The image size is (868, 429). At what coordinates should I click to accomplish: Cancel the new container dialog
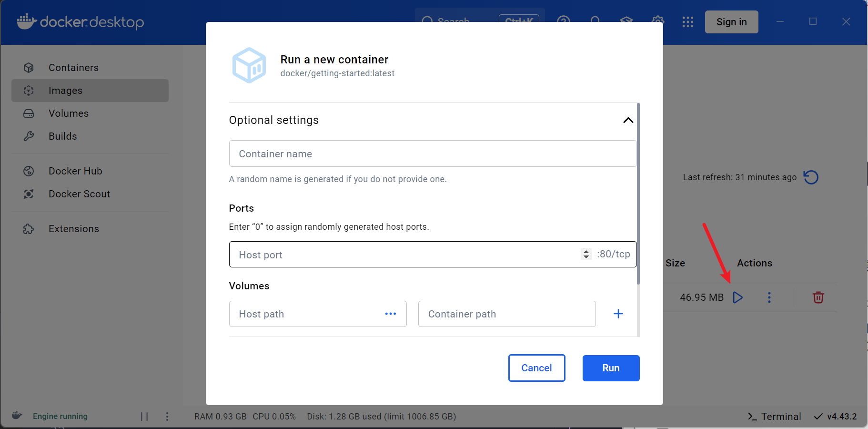(536, 368)
